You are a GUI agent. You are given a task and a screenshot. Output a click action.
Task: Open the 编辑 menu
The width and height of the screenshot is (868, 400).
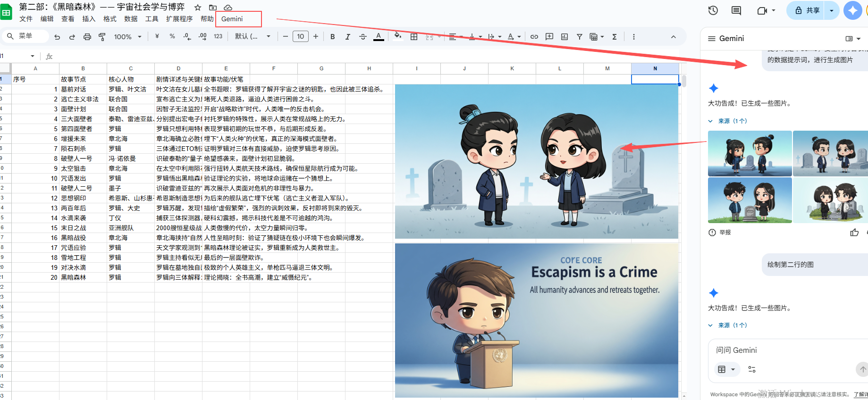(x=47, y=19)
